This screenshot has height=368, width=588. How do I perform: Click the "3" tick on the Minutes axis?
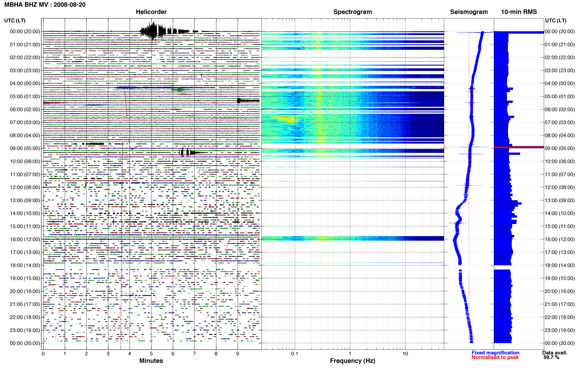point(108,354)
